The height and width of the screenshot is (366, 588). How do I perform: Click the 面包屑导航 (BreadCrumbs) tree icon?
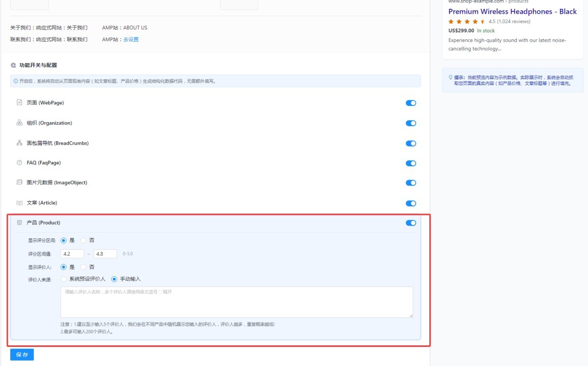[20, 143]
